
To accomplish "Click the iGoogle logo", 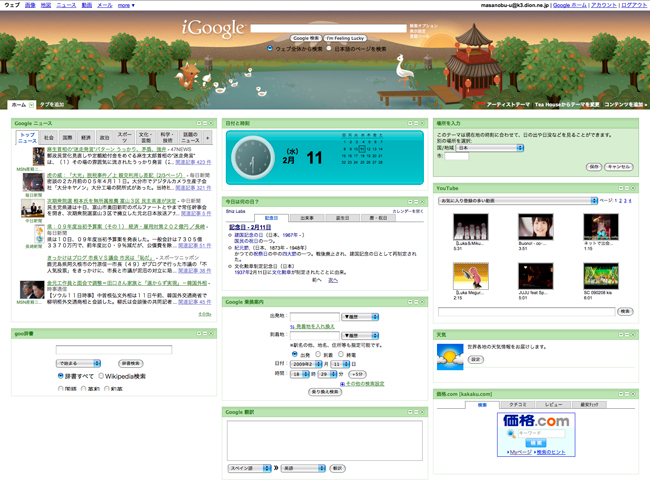I will [213, 29].
